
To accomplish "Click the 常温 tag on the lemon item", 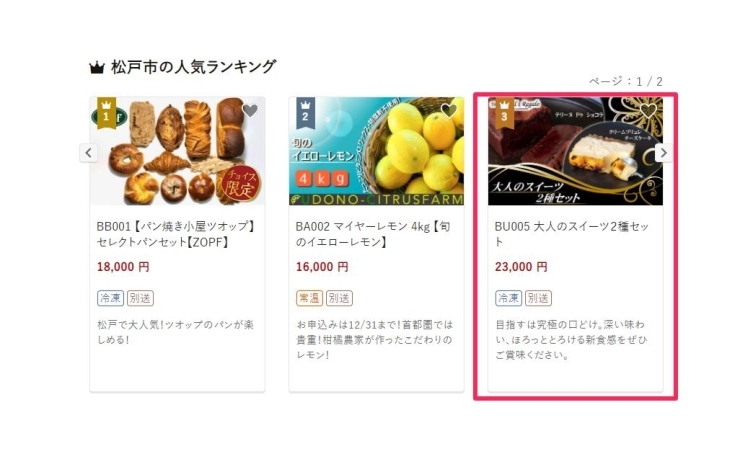I will 310,298.
